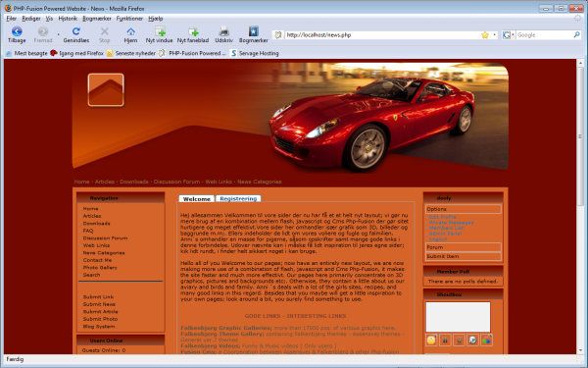Click Edit Profile link
The height and width of the screenshot is (368, 588).
443,217
